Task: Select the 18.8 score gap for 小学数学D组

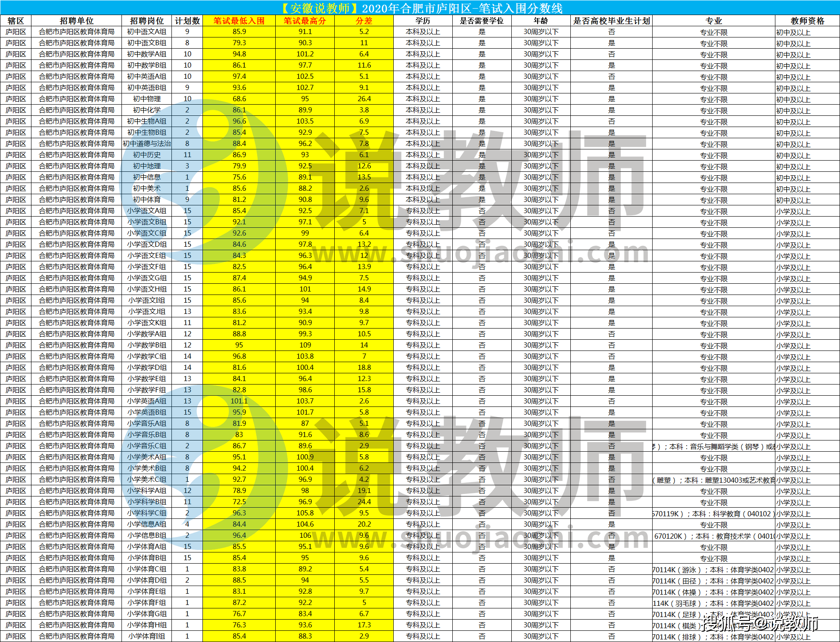Action: point(364,367)
